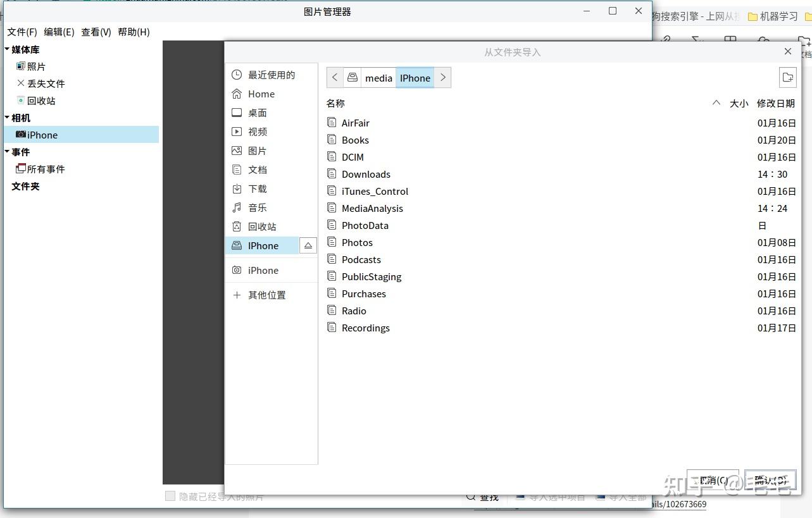Open 回收站 trash icon in the import dialog
812x518 pixels.
tap(237, 226)
